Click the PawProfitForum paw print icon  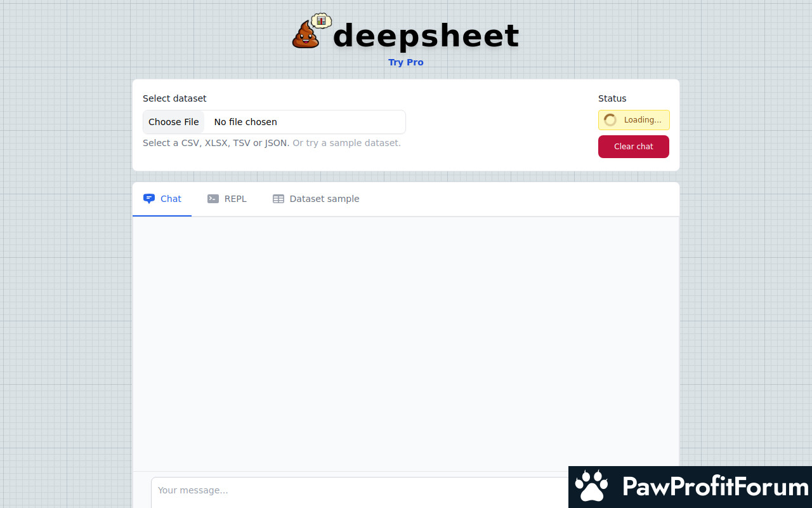click(x=591, y=487)
